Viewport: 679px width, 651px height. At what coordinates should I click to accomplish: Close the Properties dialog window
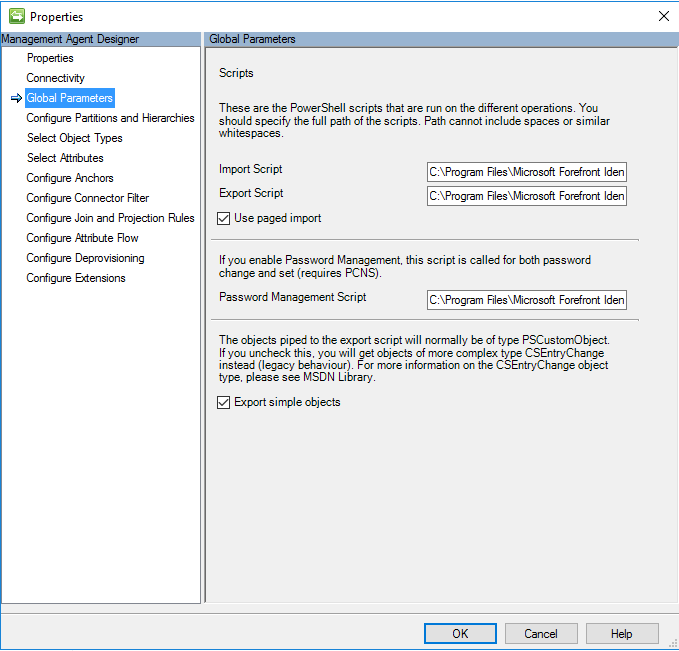point(662,16)
